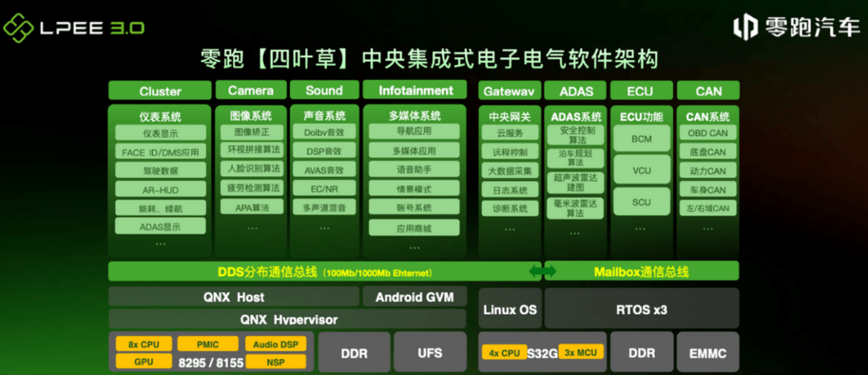Click the QNX Hypervisor block

click(287, 319)
